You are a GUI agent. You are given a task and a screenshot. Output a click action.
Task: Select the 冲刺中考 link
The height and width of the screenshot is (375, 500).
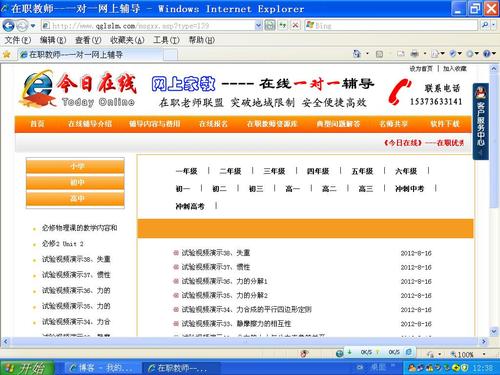(x=409, y=189)
